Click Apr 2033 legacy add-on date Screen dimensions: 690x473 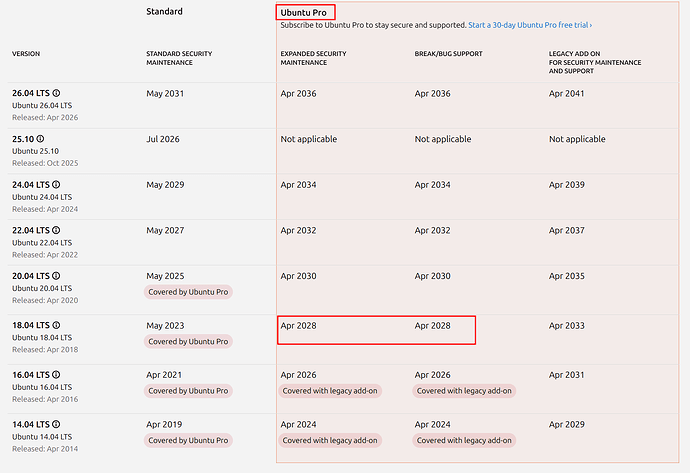pos(566,326)
